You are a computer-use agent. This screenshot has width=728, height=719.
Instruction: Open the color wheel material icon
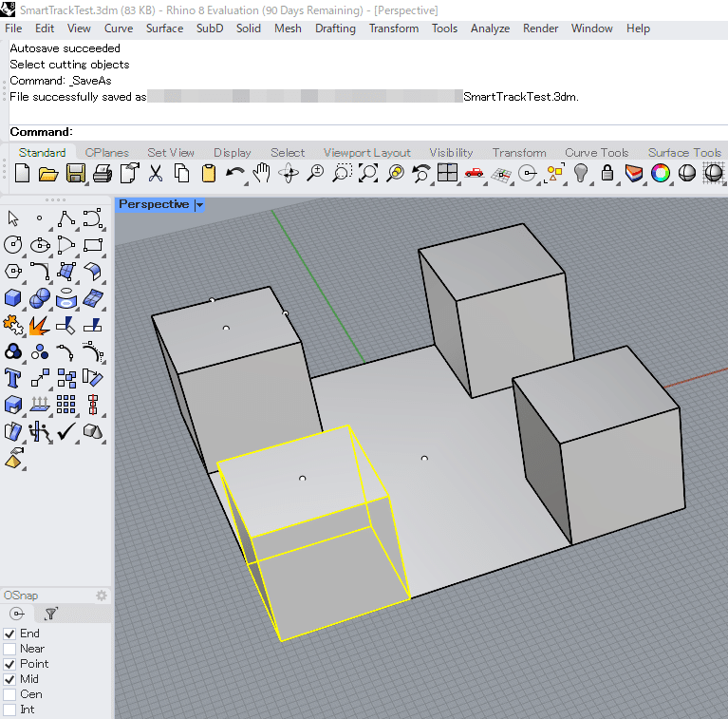point(661,173)
